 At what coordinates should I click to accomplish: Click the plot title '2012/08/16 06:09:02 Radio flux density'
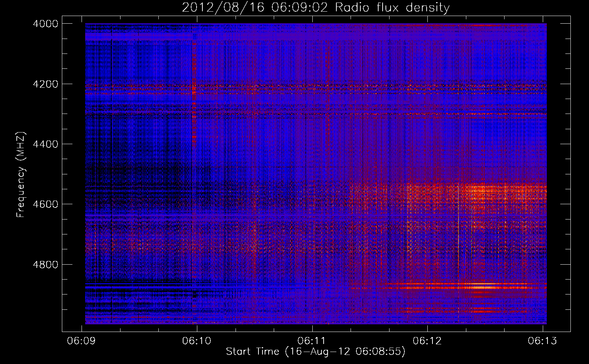(316, 7)
